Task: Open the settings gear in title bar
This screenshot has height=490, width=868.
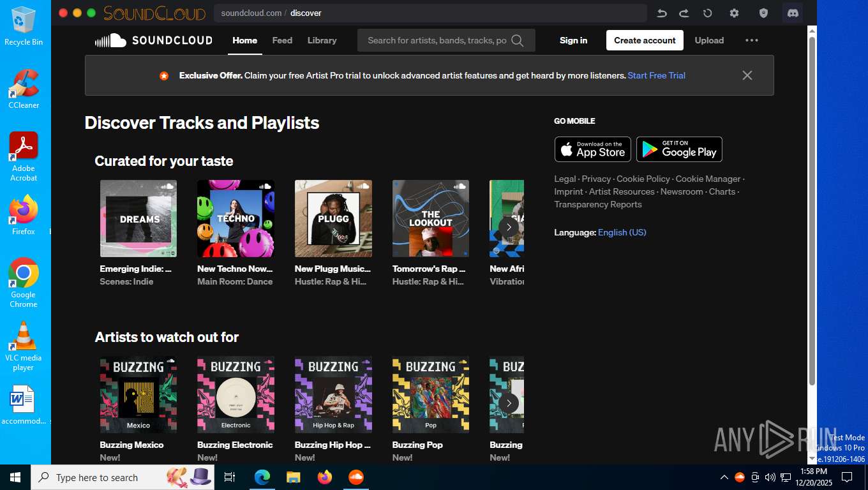Action: point(734,13)
